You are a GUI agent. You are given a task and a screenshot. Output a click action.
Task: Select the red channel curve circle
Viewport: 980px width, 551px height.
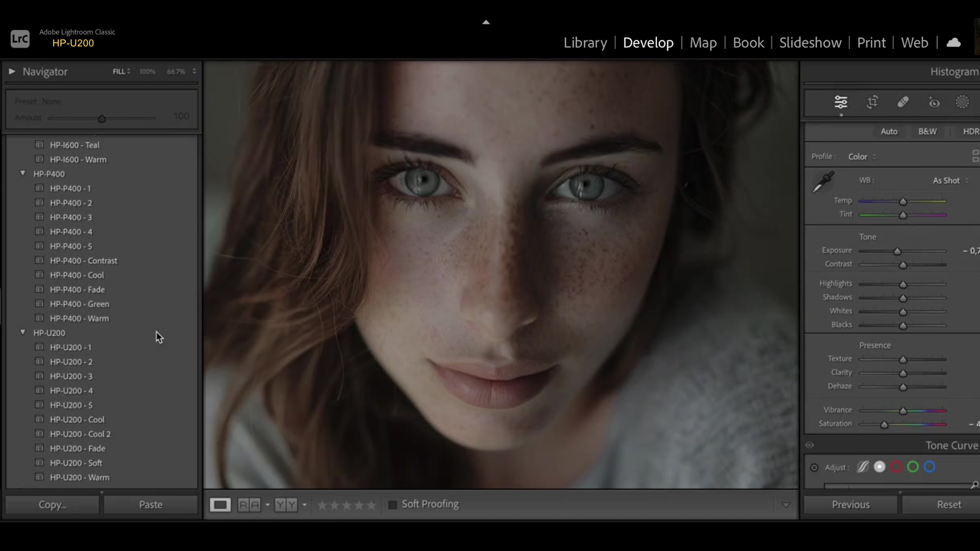[896, 467]
